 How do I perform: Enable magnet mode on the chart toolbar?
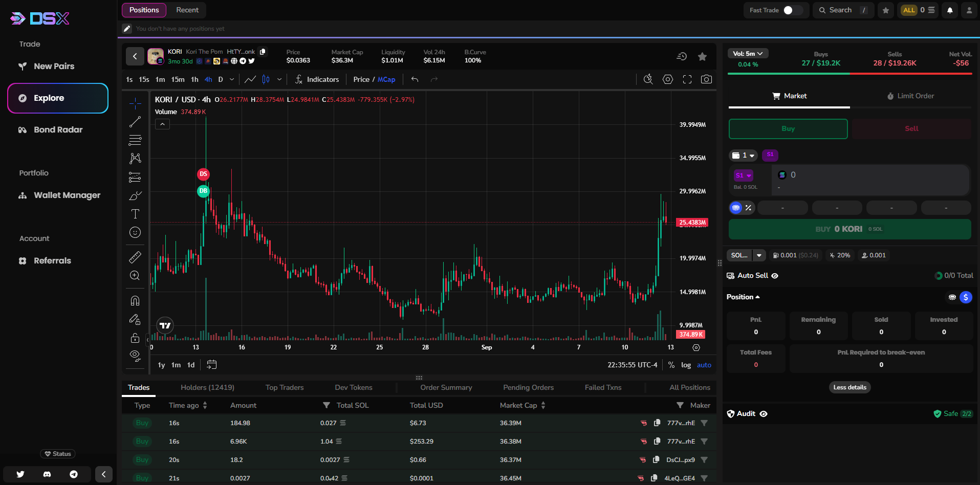135,300
